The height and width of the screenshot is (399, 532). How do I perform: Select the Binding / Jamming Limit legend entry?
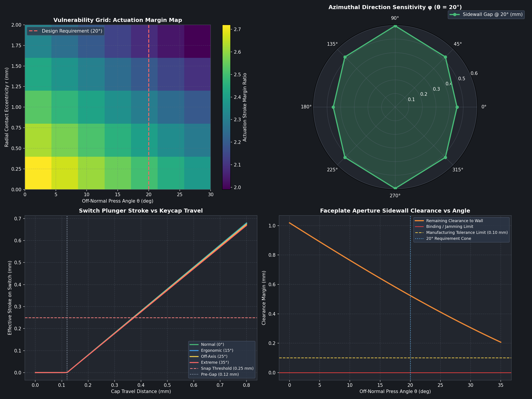(x=444, y=227)
